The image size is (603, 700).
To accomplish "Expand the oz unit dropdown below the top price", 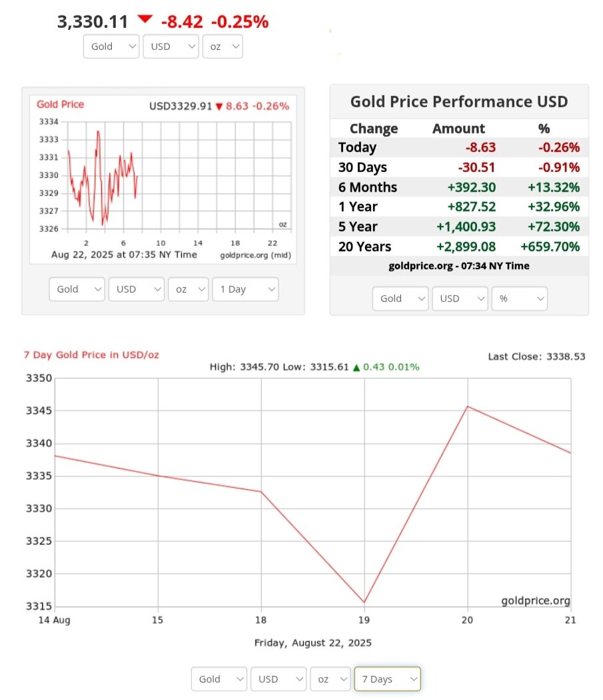I will pyautogui.click(x=222, y=47).
